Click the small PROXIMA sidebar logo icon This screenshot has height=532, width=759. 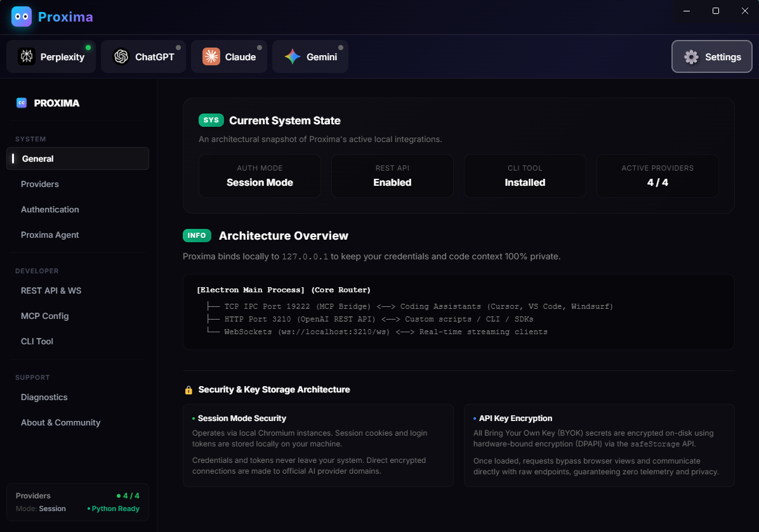pyautogui.click(x=22, y=103)
